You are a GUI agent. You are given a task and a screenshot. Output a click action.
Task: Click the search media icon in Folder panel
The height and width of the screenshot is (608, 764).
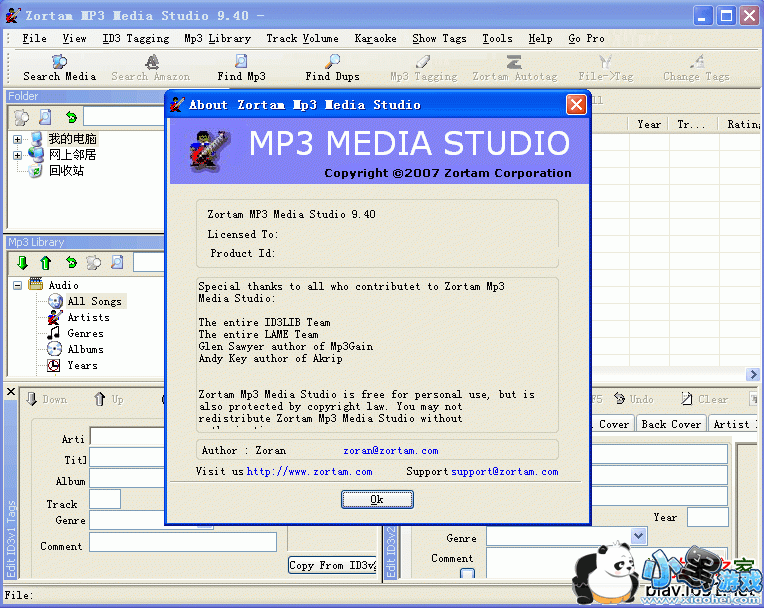(x=21, y=117)
